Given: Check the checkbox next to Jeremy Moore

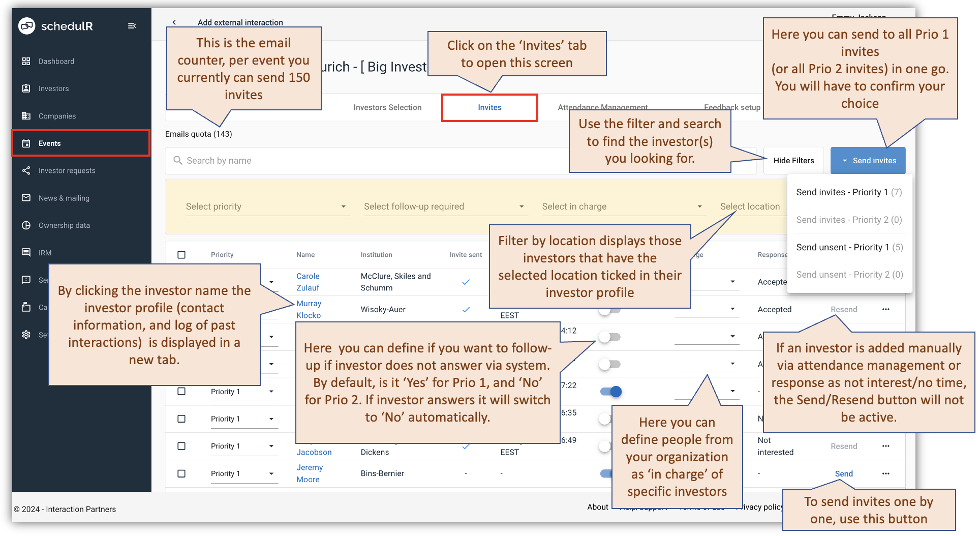Looking at the screenshot, I should pos(181,473).
